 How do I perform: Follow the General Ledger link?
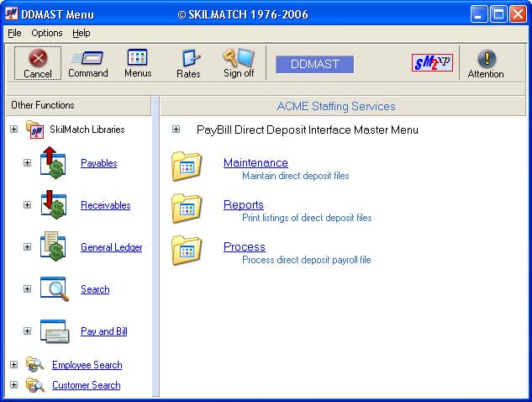[x=111, y=247]
